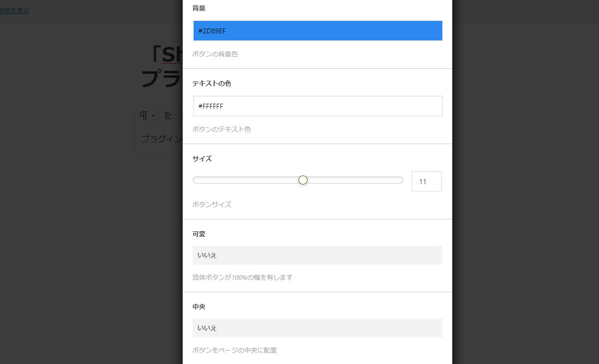Click the ボタンをページの中央に配置 description text
This screenshot has height=364, width=599.
pos(235,351)
